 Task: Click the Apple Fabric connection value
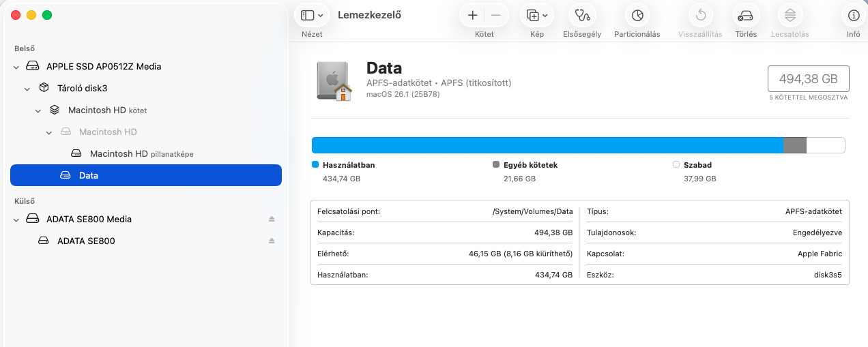[x=820, y=254]
